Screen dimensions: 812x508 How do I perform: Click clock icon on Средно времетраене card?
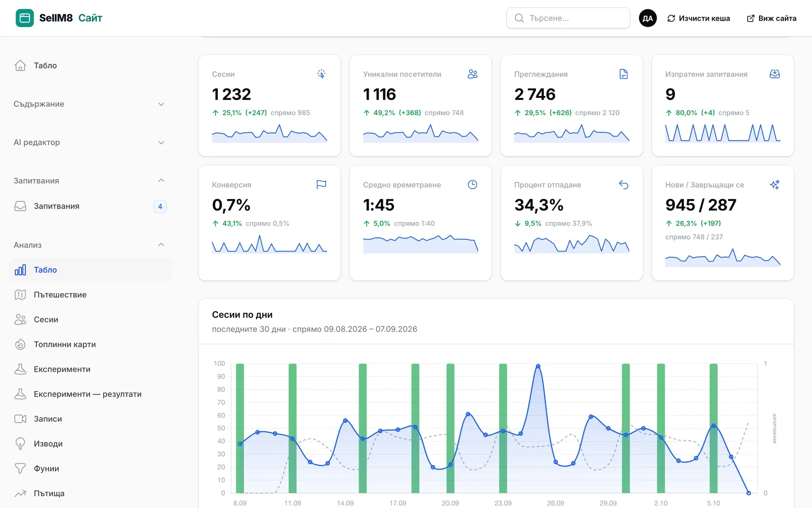pyautogui.click(x=472, y=185)
